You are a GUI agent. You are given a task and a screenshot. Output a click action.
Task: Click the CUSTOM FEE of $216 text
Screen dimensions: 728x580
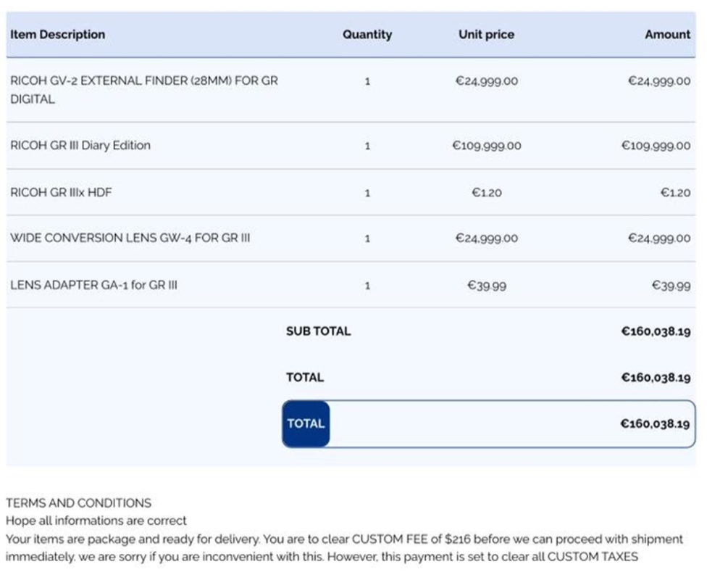(411, 539)
